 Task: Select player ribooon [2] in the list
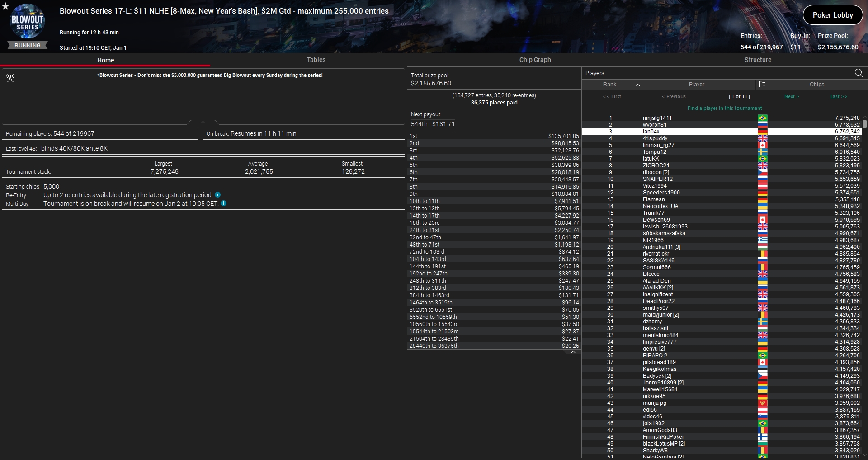click(x=722, y=172)
